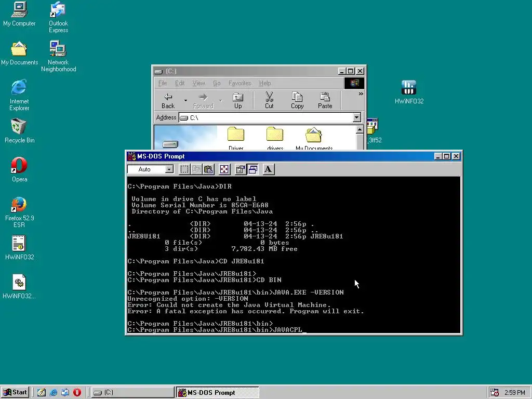Click the Copy button in Explorer toolbar
Image resolution: width=532 pixels, height=399 pixels.
coord(297,100)
